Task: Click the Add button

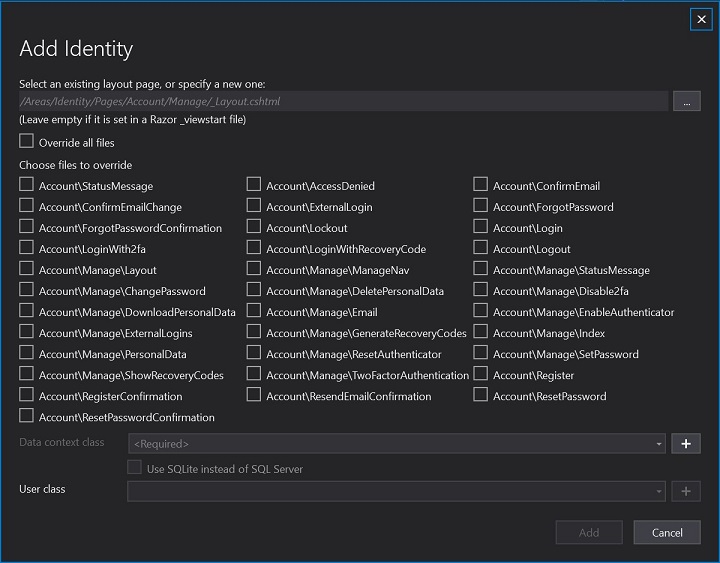Action: 589,532
